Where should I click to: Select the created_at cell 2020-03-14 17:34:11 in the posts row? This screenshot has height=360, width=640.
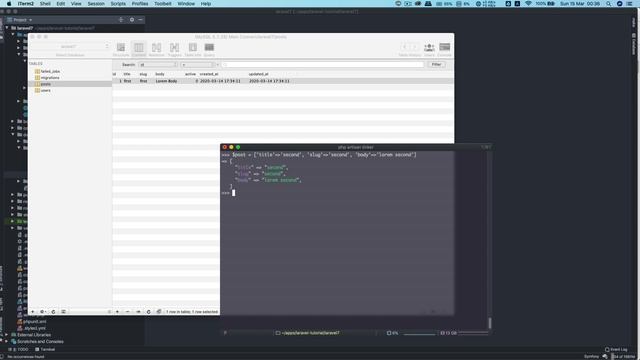click(220, 81)
